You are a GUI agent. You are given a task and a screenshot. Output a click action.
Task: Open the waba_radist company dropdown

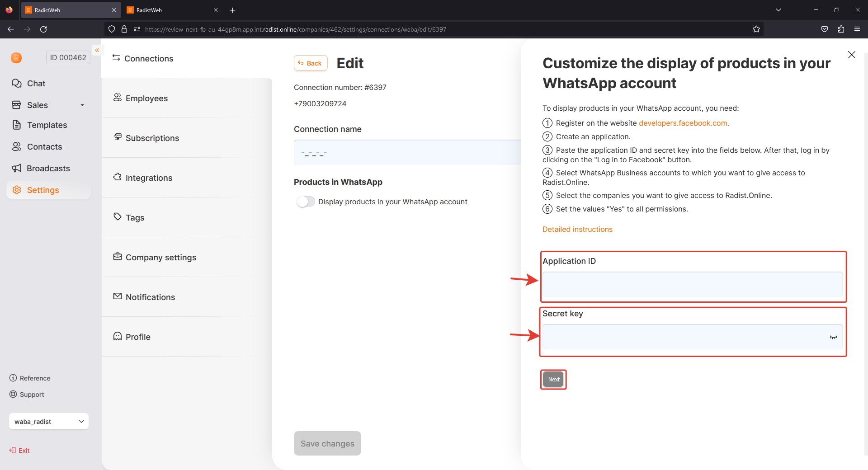(x=49, y=421)
